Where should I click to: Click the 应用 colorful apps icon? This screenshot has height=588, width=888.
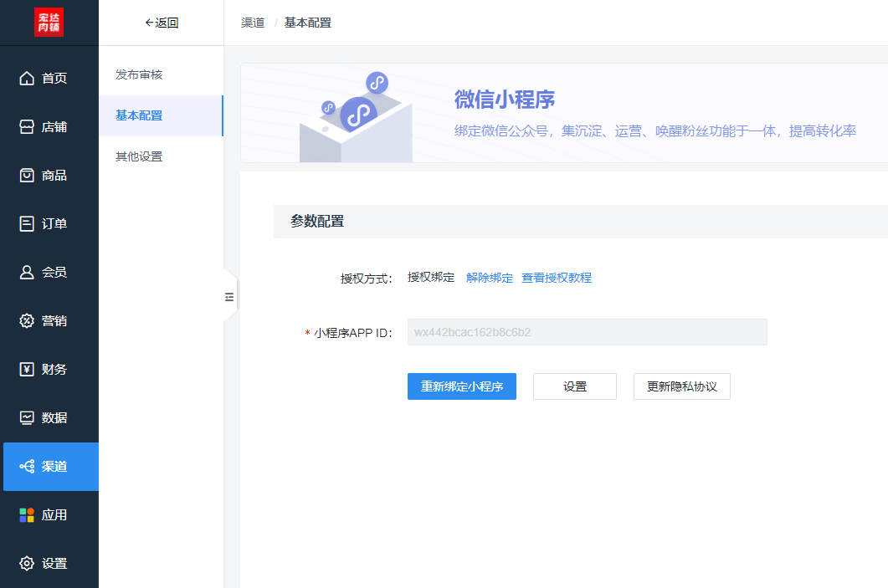point(27,515)
